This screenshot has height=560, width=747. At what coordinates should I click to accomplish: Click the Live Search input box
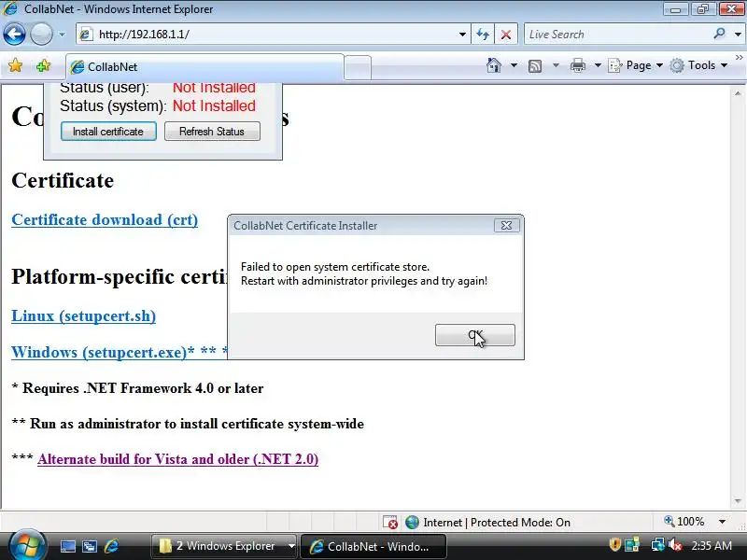617,35
